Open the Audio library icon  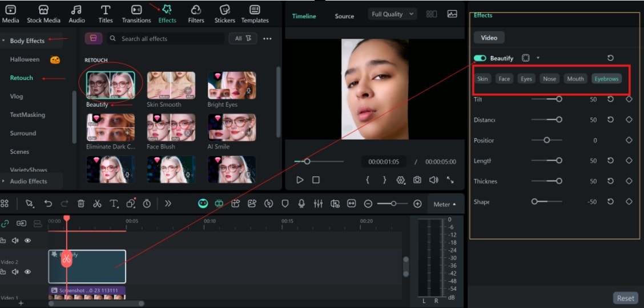click(77, 10)
